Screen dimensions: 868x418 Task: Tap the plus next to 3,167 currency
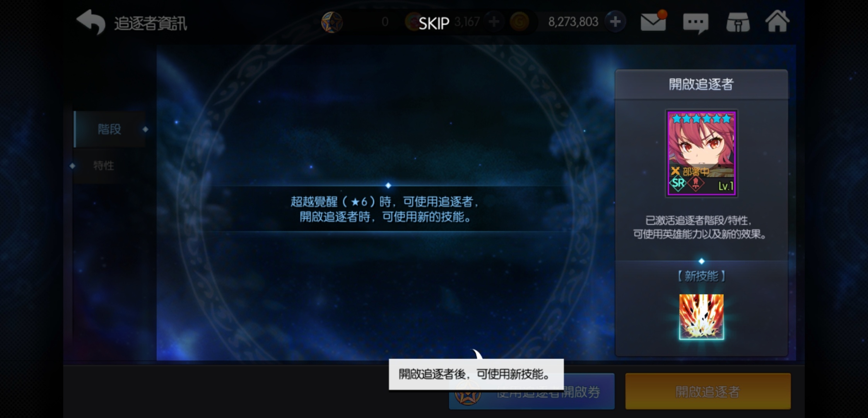(494, 22)
